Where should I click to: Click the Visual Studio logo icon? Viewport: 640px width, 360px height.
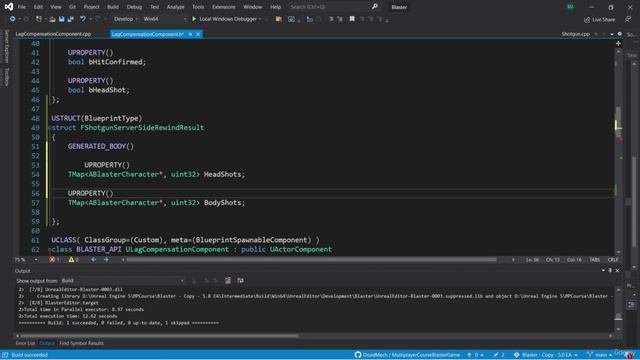(9, 7)
